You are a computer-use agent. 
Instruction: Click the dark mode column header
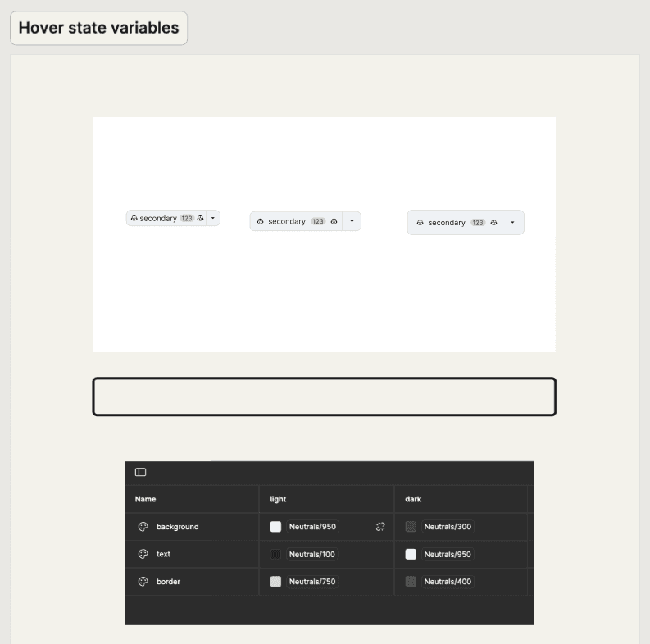[413, 499]
